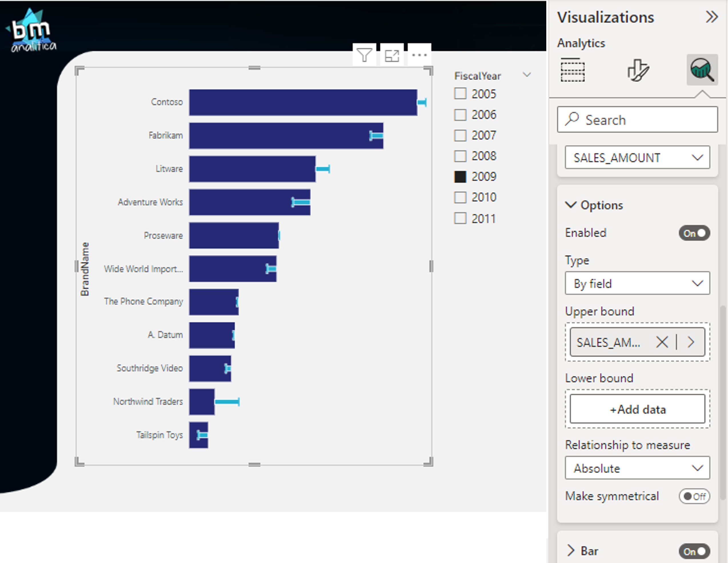This screenshot has height=563, width=728.
Task: Open the FiscalYear slicer dropdown chevron
Action: (x=526, y=75)
